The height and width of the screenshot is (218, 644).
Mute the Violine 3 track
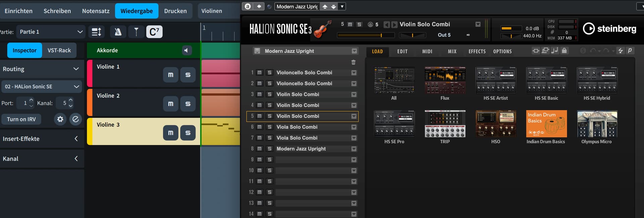[171, 133]
